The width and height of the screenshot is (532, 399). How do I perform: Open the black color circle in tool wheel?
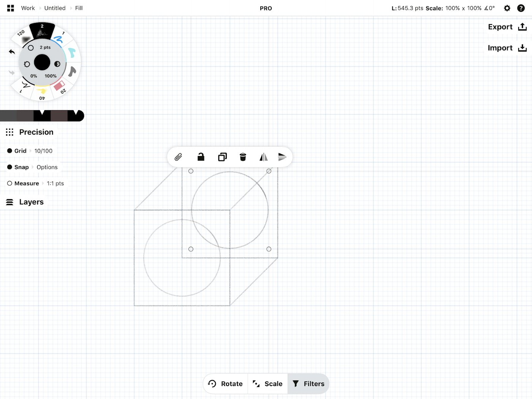[42, 62]
